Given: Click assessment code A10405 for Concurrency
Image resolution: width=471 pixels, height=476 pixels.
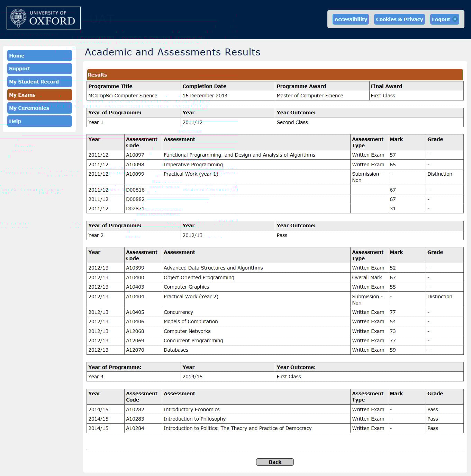Looking at the screenshot, I should (135, 312).
